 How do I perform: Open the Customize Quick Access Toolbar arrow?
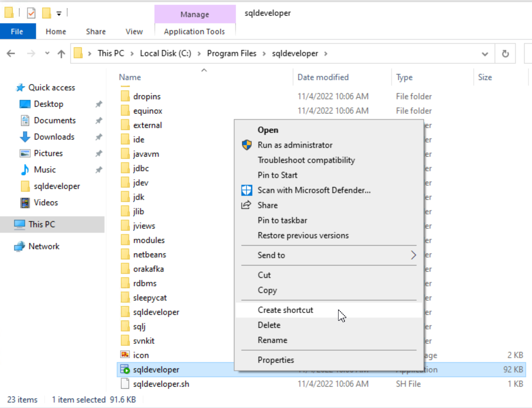point(59,14)
